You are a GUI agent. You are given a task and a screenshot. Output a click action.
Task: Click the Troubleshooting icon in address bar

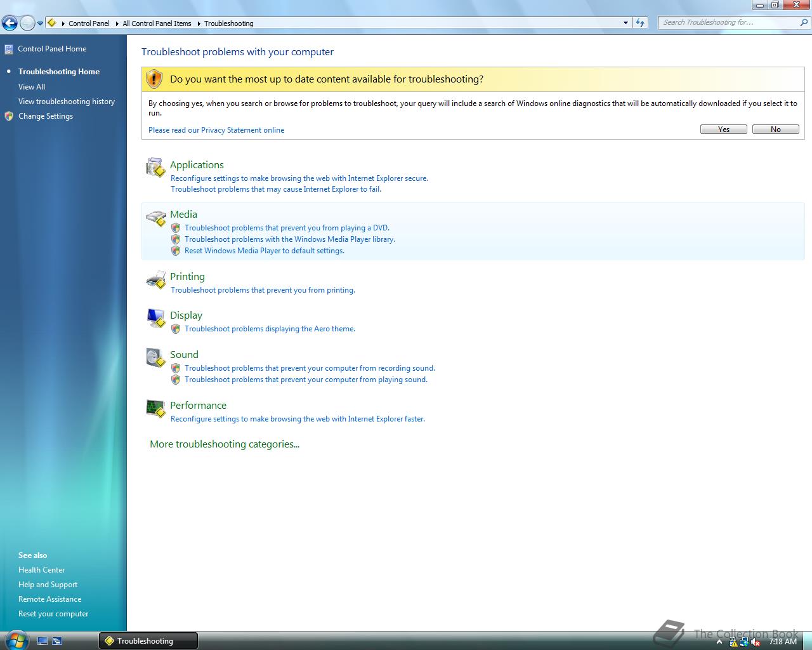[52, 23]
